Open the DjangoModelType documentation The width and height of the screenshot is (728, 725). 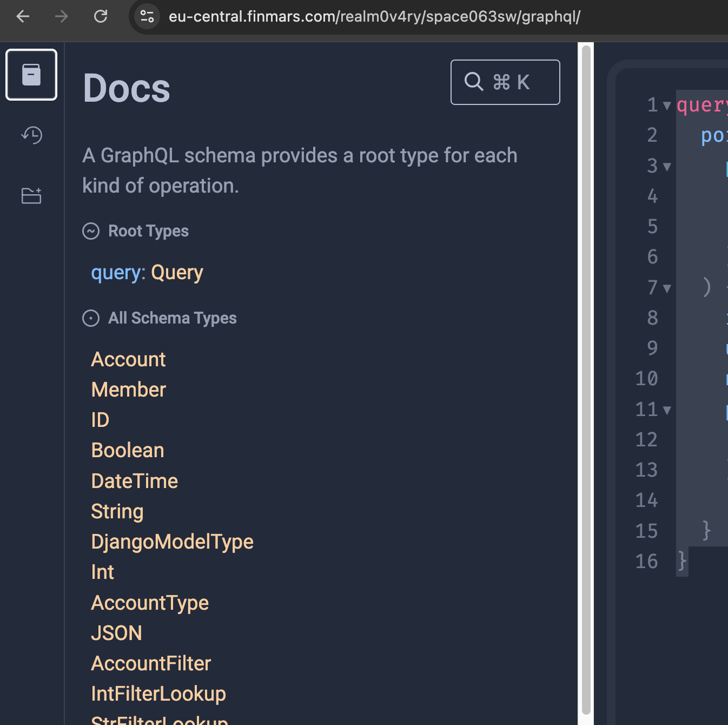click(x=172, y=541)
